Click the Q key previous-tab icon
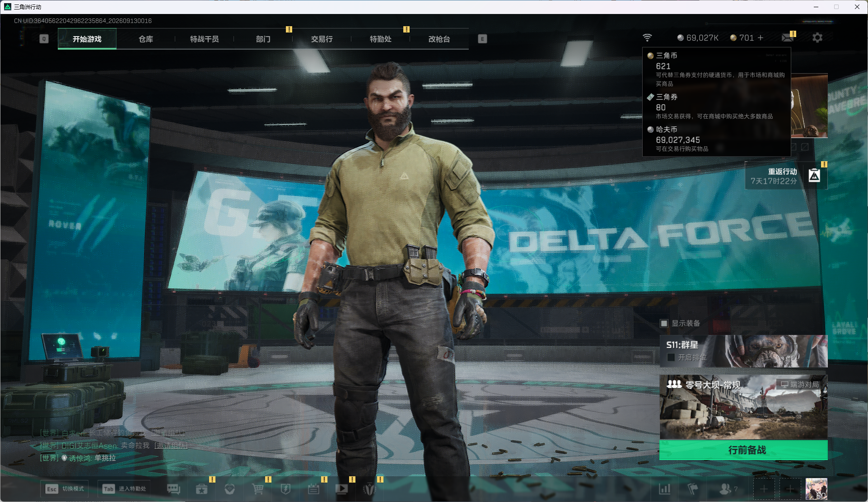 [44, 39]
